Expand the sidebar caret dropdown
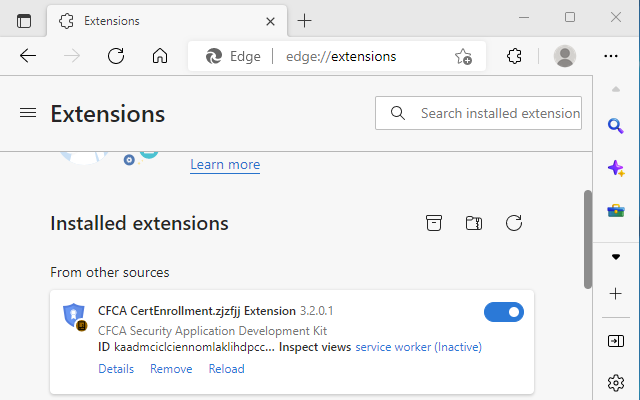 [x=615, y=257]
